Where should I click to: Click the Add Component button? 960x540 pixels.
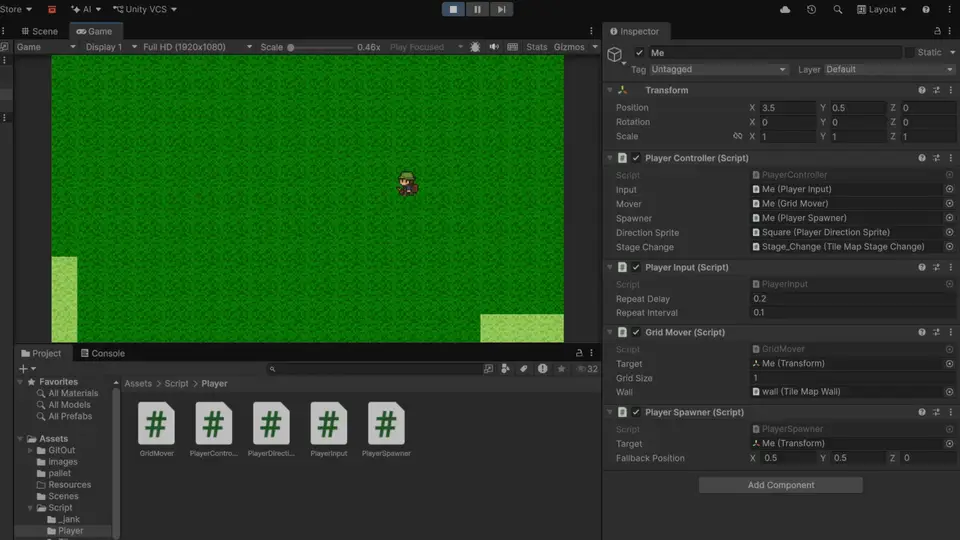pyautogui.click(x=781, y=485)
